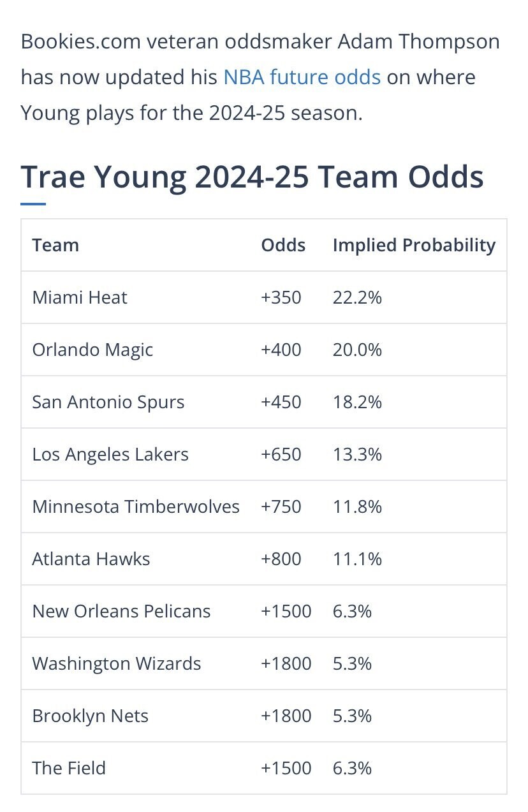Click the Implied Probability column header
Viewport: 528px width, 812px height.
pos(414,246)
